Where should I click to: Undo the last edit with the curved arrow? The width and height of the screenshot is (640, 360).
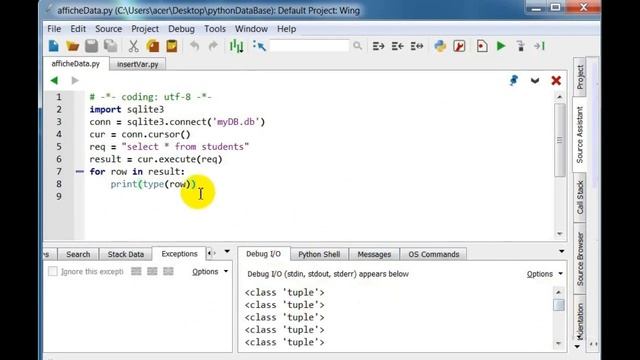point(194,46)
